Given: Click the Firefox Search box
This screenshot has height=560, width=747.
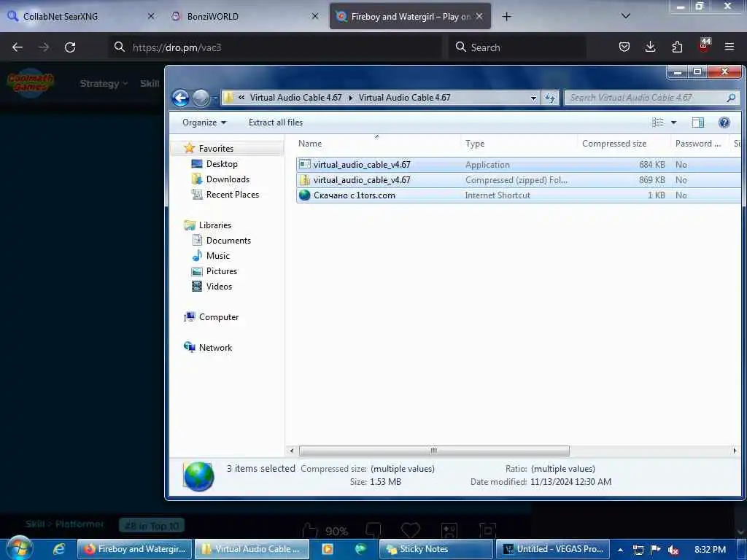Looking at the screenshot, I should [517, 47].
